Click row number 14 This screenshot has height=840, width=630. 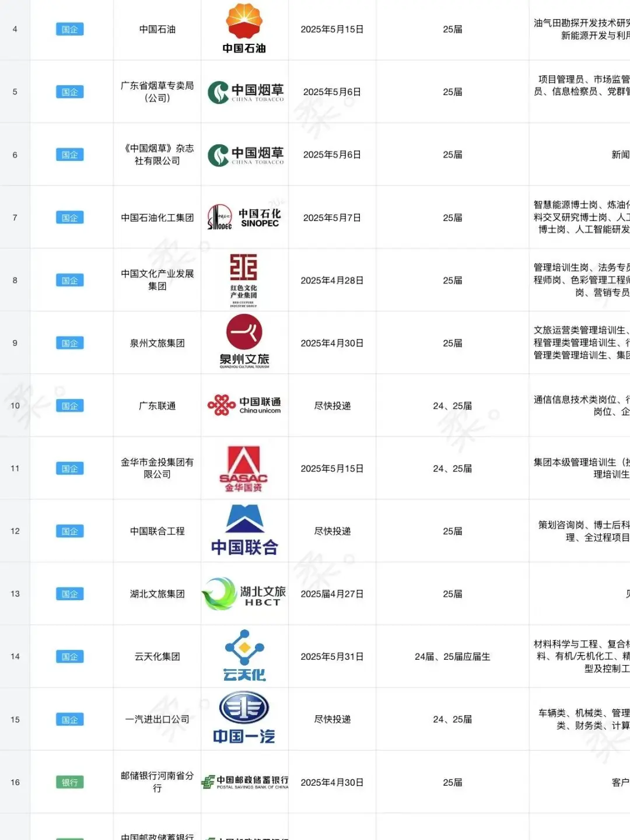pyautogui.click(x=15, y=656)
